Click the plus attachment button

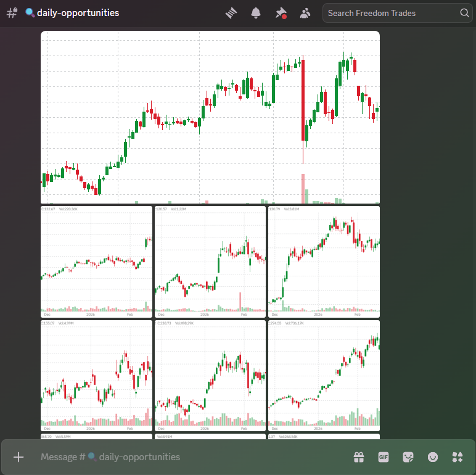[x=18, y=457]
